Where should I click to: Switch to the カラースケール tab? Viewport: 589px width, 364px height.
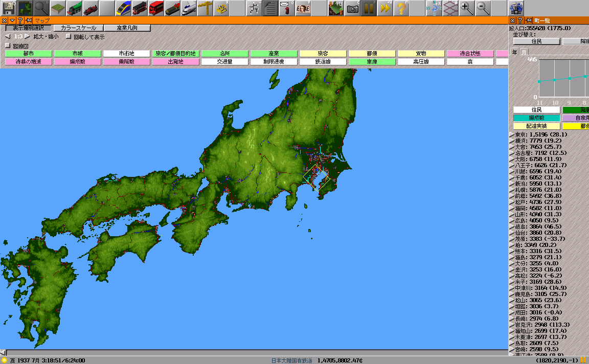pos(78,28)
